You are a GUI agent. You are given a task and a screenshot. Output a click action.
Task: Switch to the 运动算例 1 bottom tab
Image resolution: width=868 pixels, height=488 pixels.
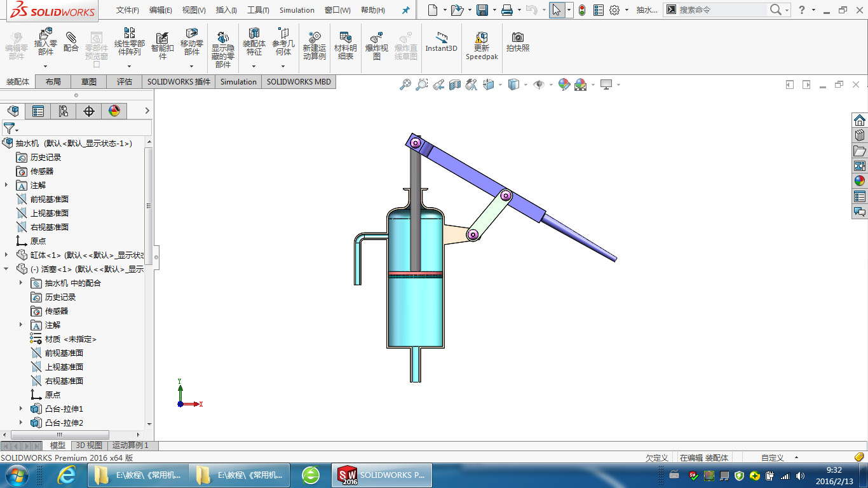(130, 445)
